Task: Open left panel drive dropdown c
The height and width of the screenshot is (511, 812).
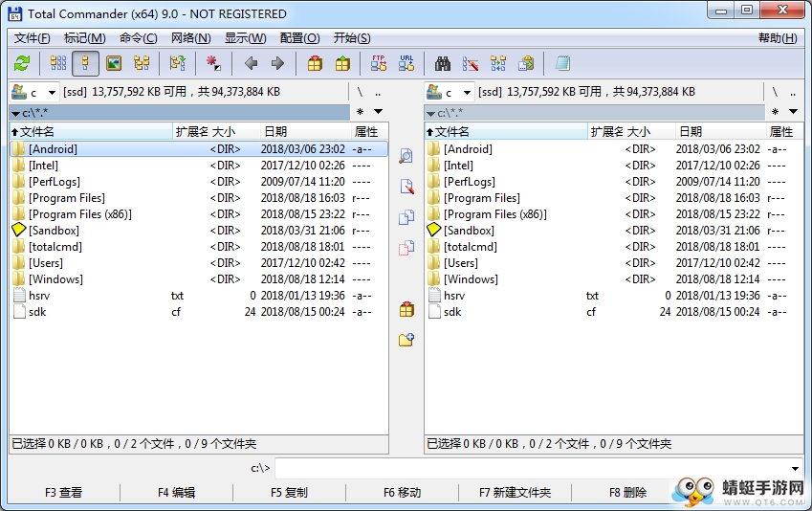Action: point(34,92)
